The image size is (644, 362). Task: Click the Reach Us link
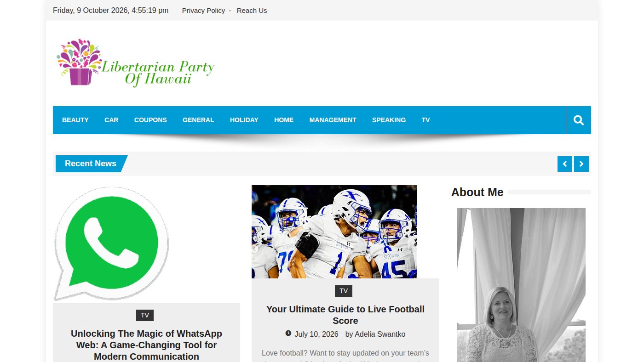[x=252, y=11]
